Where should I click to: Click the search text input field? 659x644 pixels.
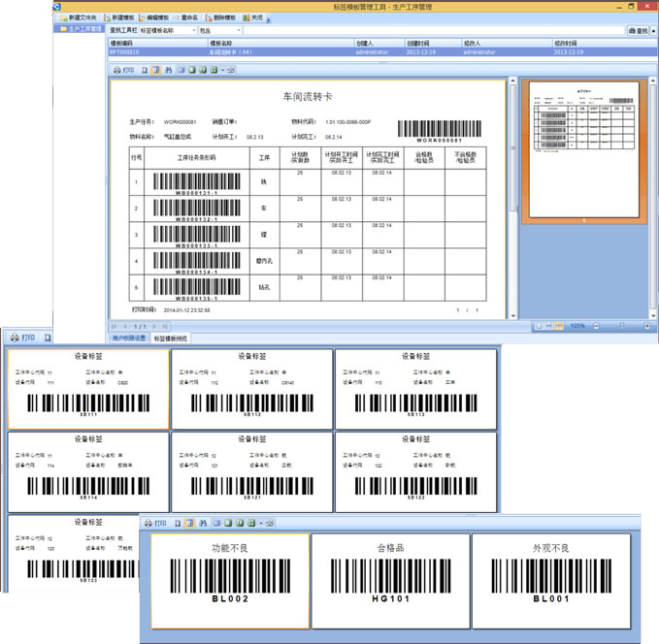pyautogui.click(x=434, y=31)
